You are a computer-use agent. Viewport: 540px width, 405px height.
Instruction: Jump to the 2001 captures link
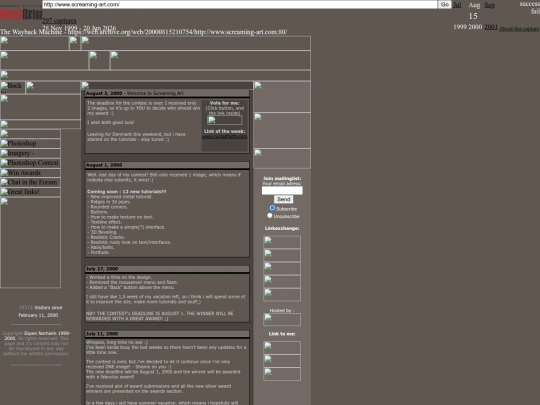tap(491, 27)
